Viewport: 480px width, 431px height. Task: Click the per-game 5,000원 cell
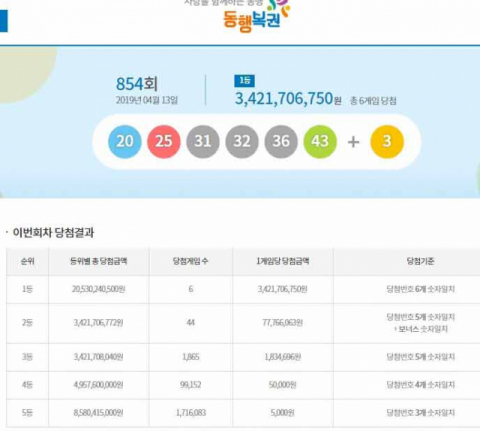pyautogui.click(x=283, y=413)
